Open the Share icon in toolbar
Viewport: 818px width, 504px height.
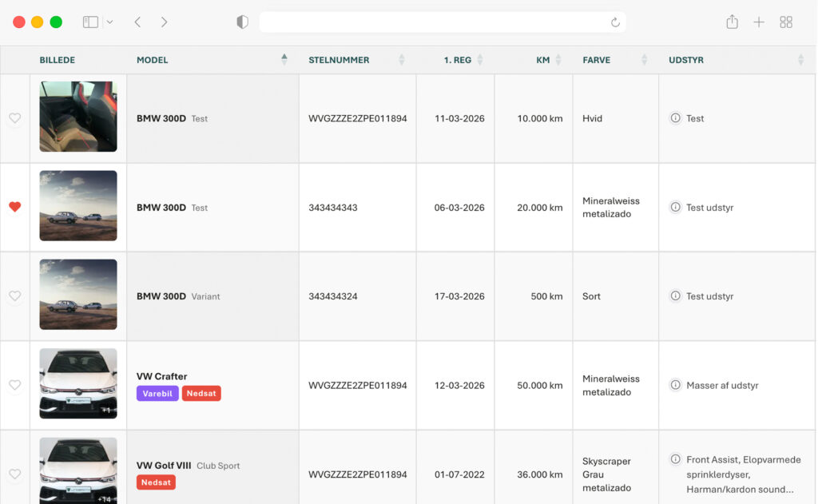point(732,22)
